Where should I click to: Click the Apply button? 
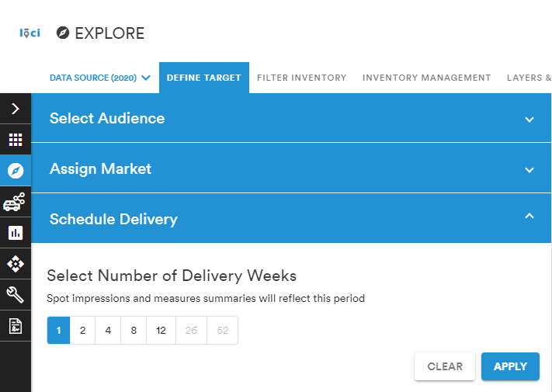point(510,366)
